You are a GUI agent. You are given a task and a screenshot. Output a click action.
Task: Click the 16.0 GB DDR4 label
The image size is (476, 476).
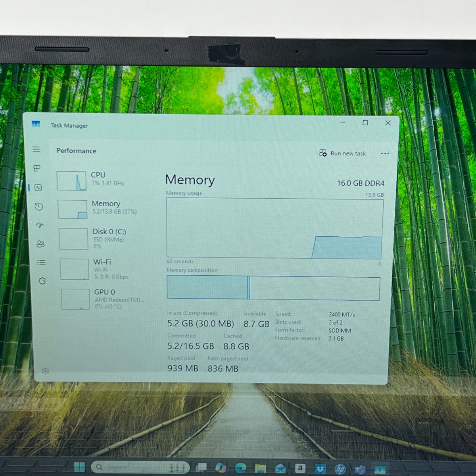[x=361, y=183]
